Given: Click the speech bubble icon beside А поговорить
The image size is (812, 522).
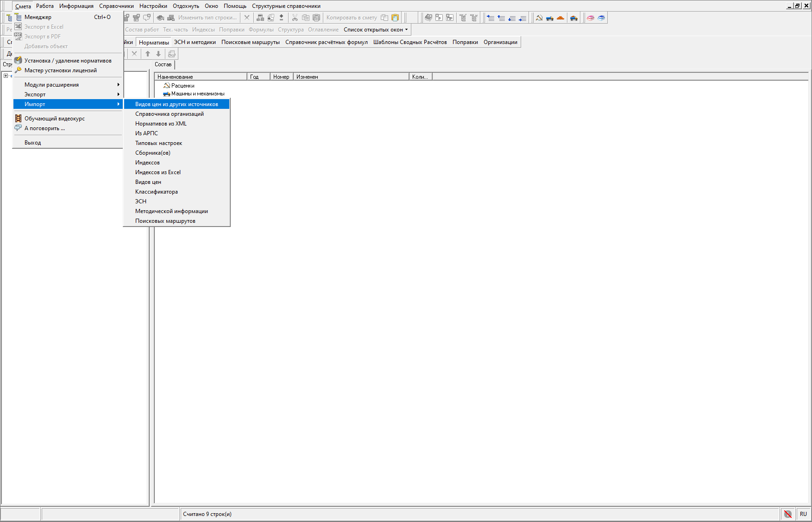Looking at the screenshot, I should [x=19, y=128].
